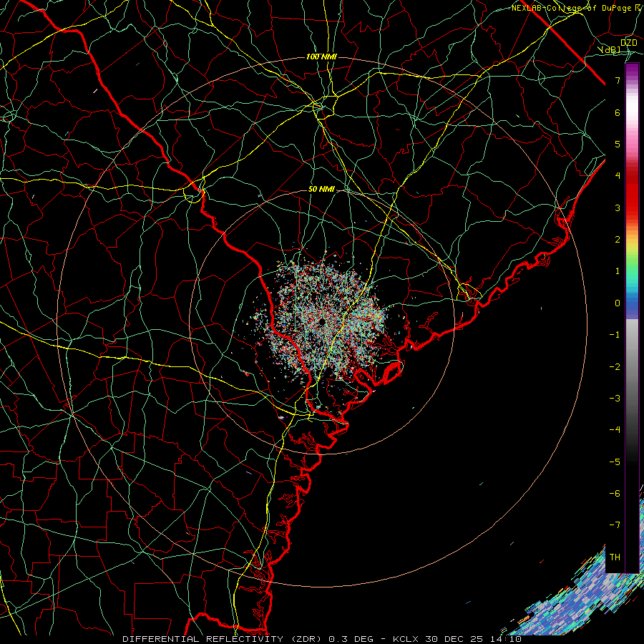Click the 30 DEC 25 14:10 timestamp
Screen dimensions: 644x644
[475, 639]
